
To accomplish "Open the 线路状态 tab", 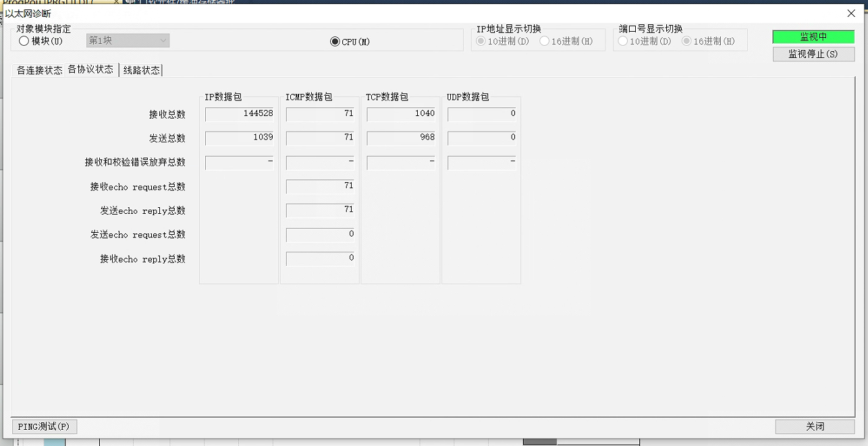I will click(141, 70).
